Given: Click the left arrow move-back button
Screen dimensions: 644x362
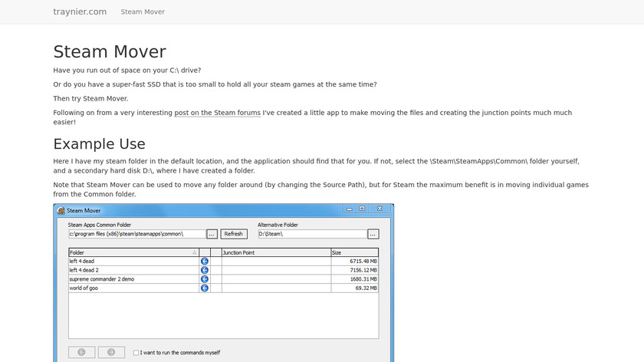Looking at the screenshot, I should pos(82,352).
